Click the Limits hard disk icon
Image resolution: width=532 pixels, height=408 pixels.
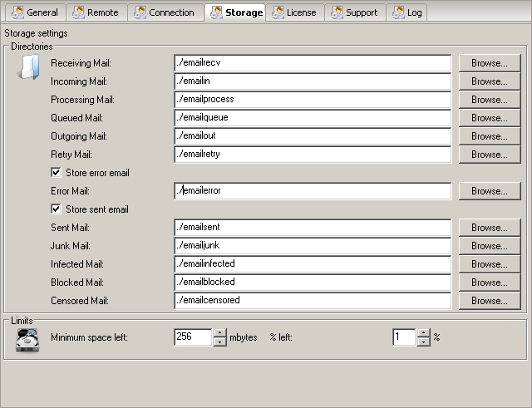[27, 338]
